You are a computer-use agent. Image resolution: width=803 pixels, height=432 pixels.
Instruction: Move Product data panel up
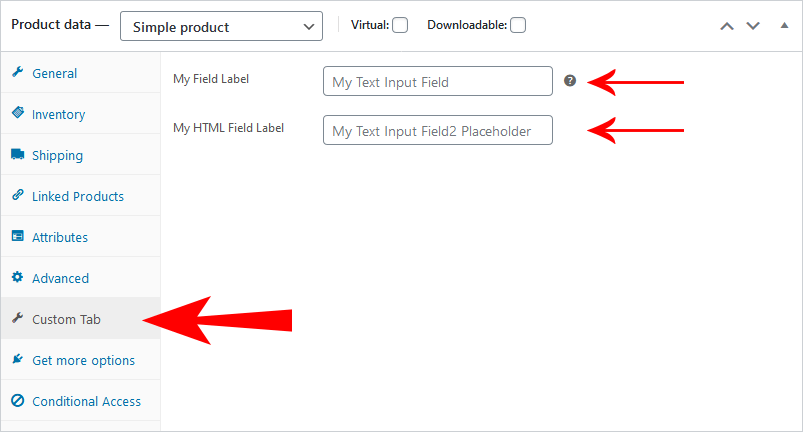tap(727, 26)
